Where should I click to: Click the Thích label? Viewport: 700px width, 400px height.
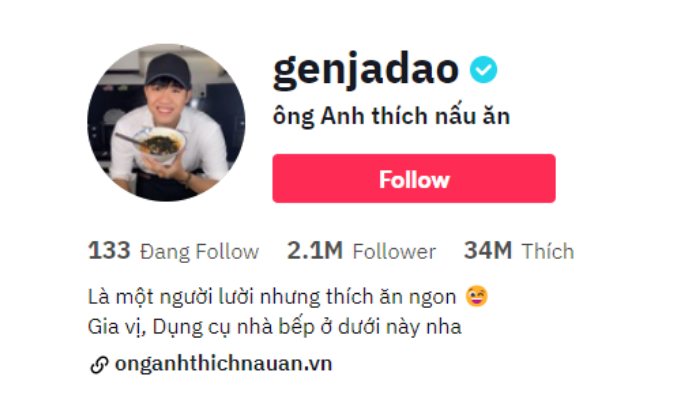tap(548, 251)
